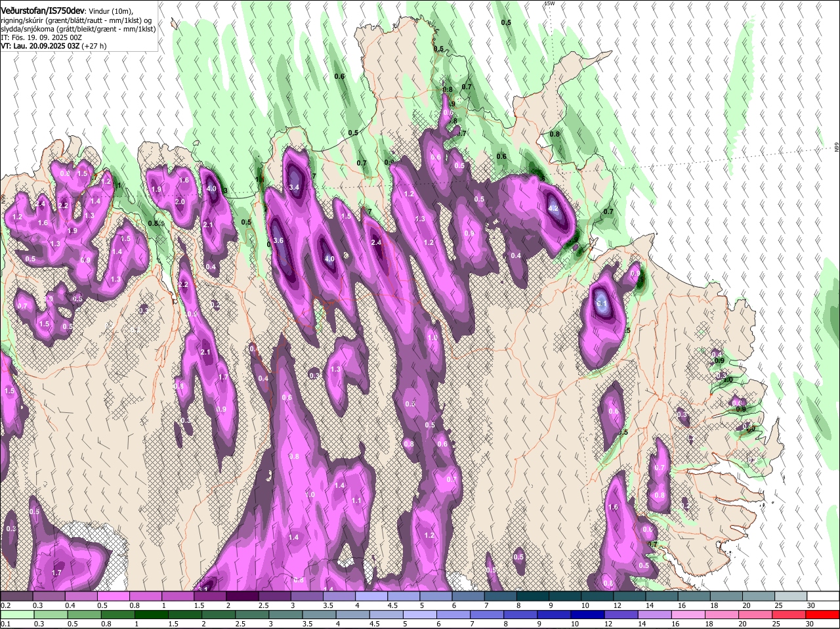Screen dimensions: 840x629
Task: Click the 0.2 label in the upper legend row
Action: 5,605
